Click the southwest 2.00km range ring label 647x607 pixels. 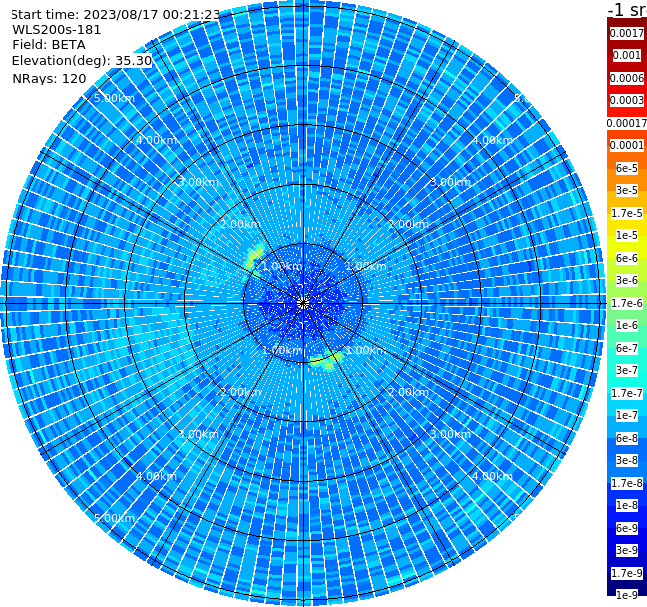point(240,392)
